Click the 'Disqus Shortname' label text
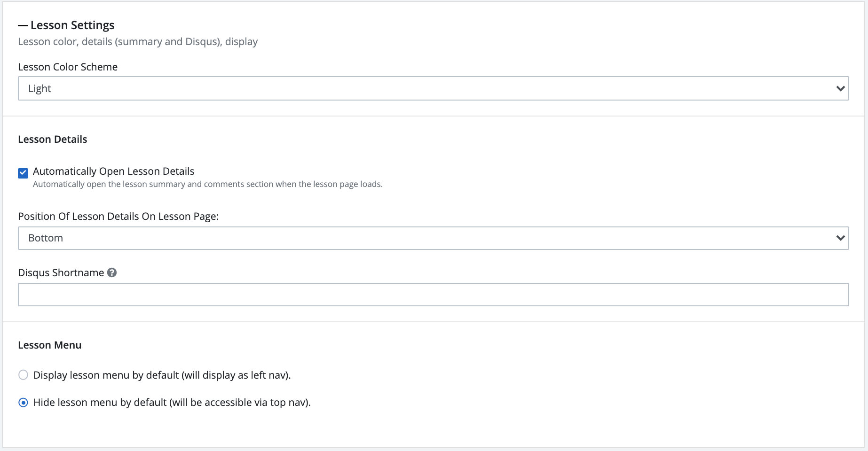The height and width of the screenshot is (451, 868). click(61, 272)
